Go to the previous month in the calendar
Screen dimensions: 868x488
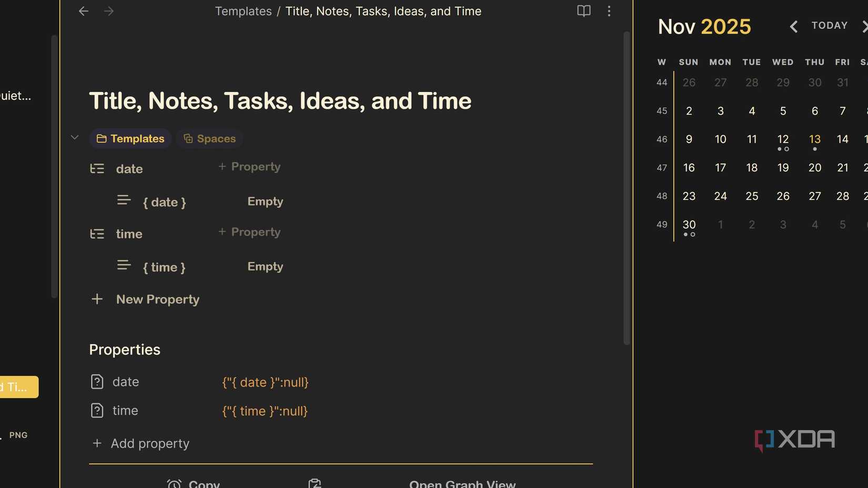[793, 25]
